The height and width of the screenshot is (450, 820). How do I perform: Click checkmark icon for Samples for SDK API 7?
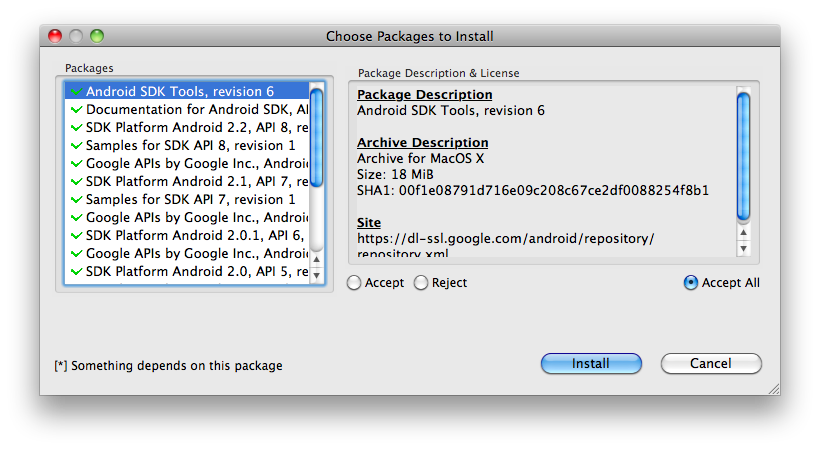point(76,199)
